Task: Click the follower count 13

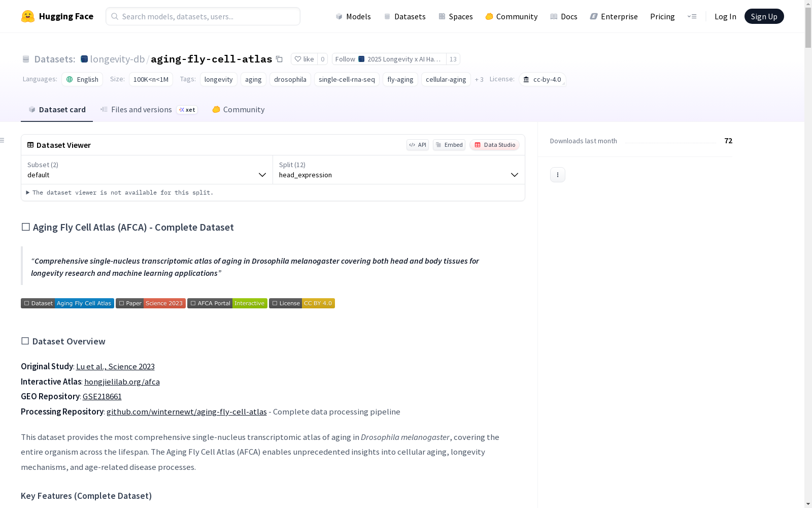Action: point(453,59)
